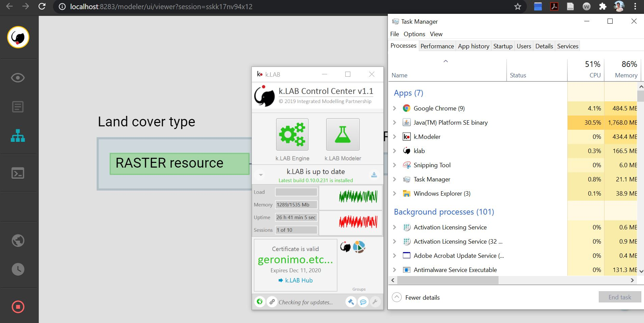
Task: Expand the Task Manager process row
Action: (394, 179)
